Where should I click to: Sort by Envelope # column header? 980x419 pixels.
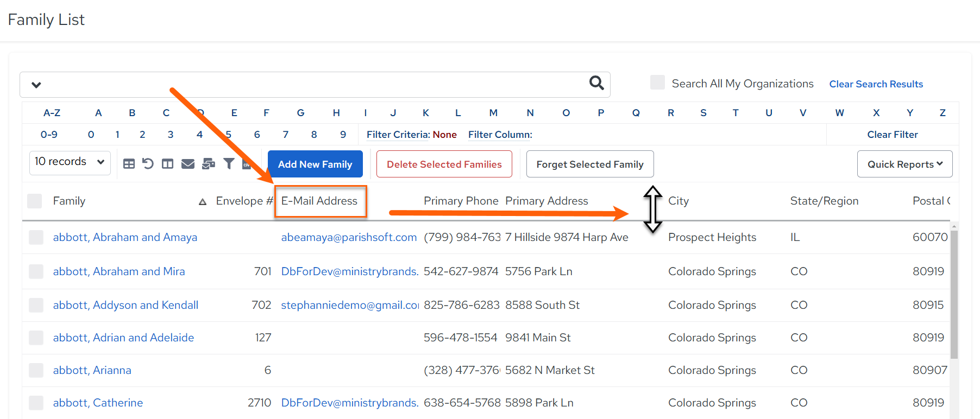[x=244, y=201]
